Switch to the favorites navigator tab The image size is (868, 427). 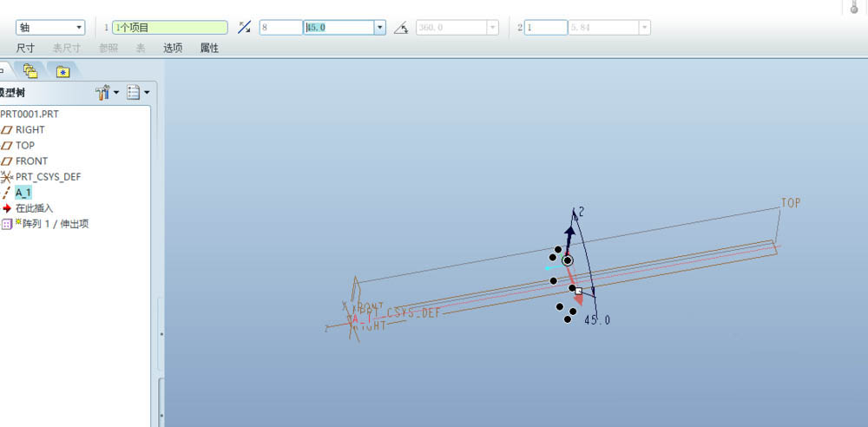[62, 71]
